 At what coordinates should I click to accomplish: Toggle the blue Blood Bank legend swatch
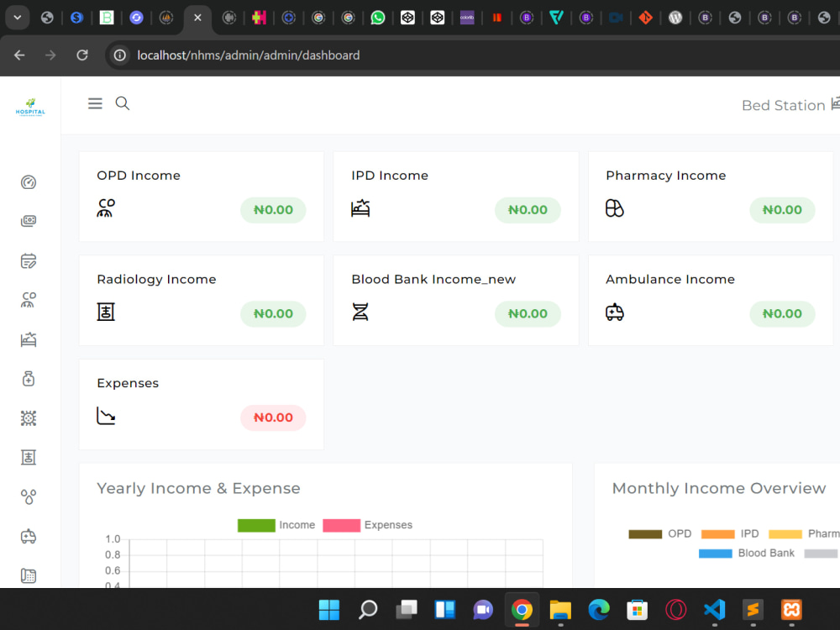click(715, 554)
